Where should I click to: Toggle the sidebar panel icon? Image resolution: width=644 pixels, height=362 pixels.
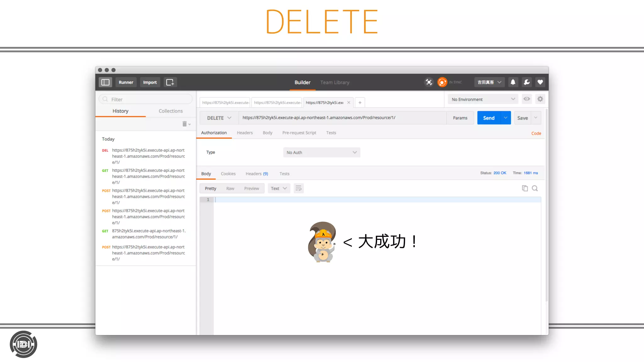(x=105, y=82)
